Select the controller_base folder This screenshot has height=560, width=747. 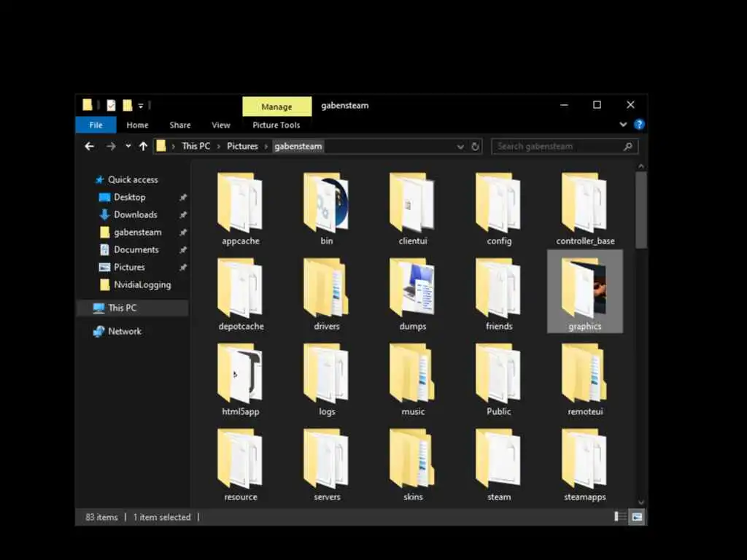click(585, 209)
